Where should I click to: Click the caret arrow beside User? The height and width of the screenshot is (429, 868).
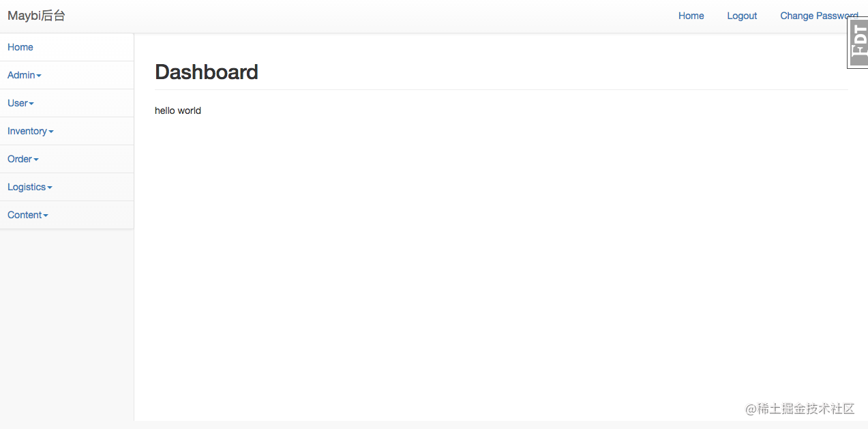pyautogui.click(x=31, y=104)
